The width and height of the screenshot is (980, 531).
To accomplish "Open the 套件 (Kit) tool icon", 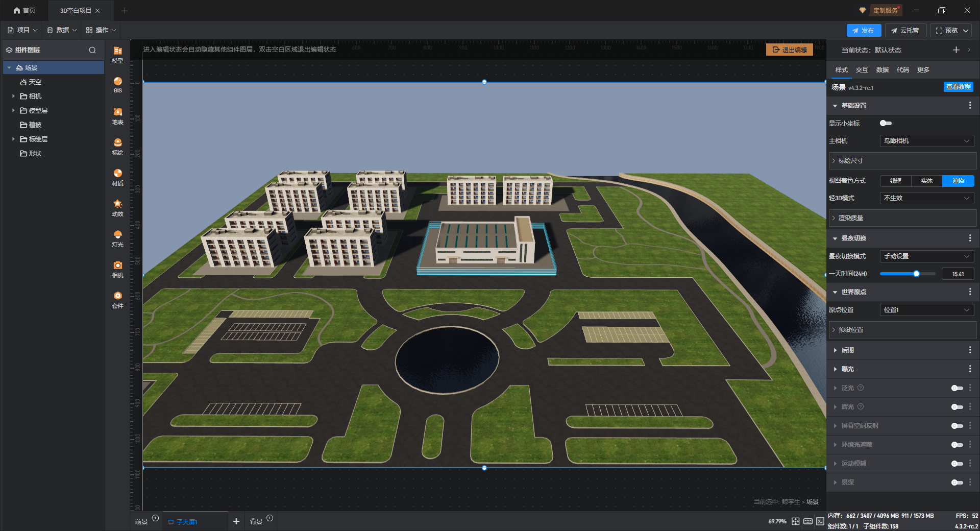I will [x=117, y=299].
